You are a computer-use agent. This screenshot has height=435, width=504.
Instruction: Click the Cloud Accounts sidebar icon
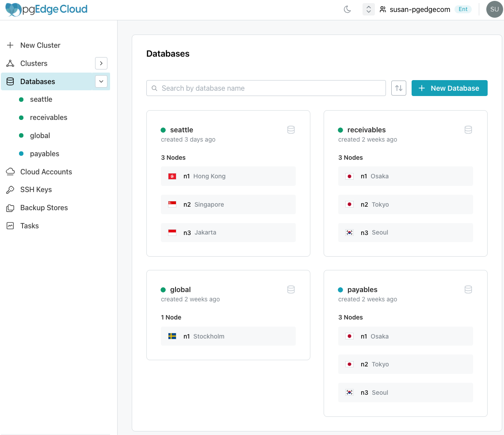[10, 172]
